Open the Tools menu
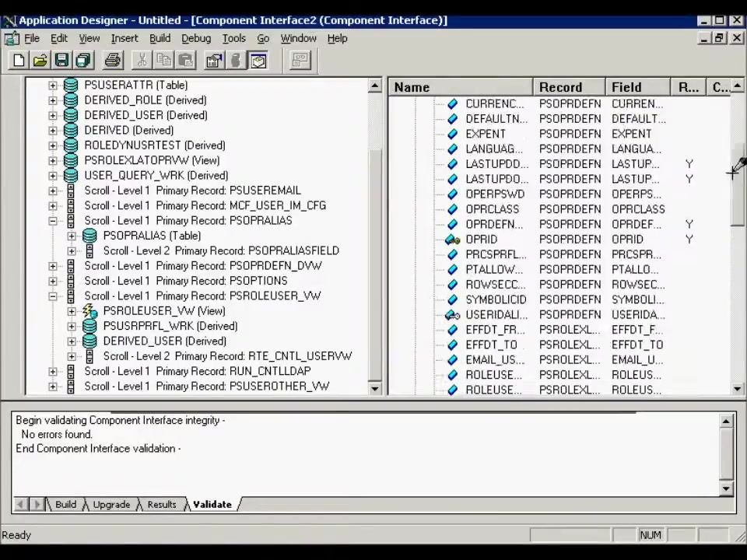 pyautogui.click(x=234, y=39)
